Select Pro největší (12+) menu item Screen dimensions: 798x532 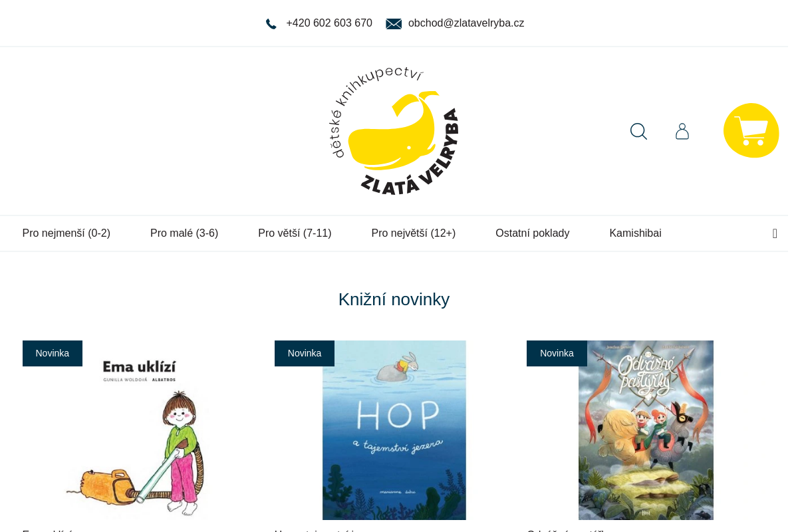[414, 233]
